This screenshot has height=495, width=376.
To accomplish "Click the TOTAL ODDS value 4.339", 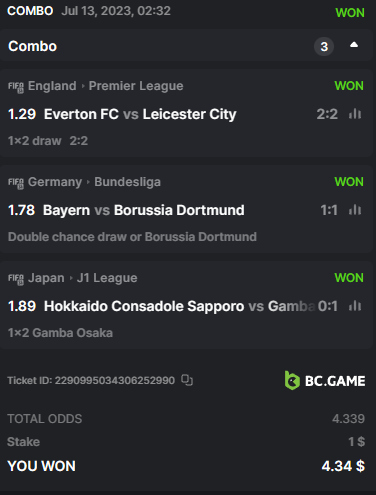I will tap(348, 419).
